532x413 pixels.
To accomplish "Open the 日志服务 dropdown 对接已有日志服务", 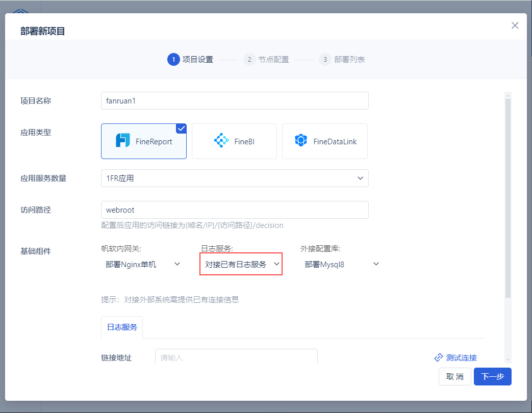I will [241, 264].
